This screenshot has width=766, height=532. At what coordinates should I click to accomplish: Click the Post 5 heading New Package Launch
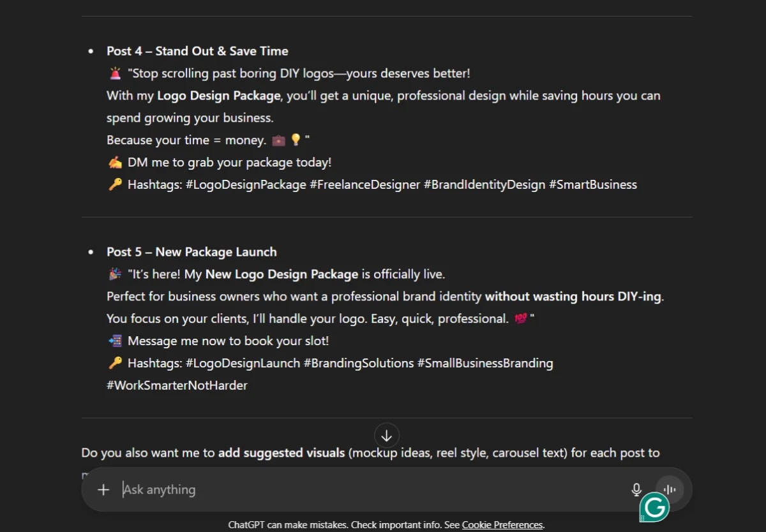[191, 251]
